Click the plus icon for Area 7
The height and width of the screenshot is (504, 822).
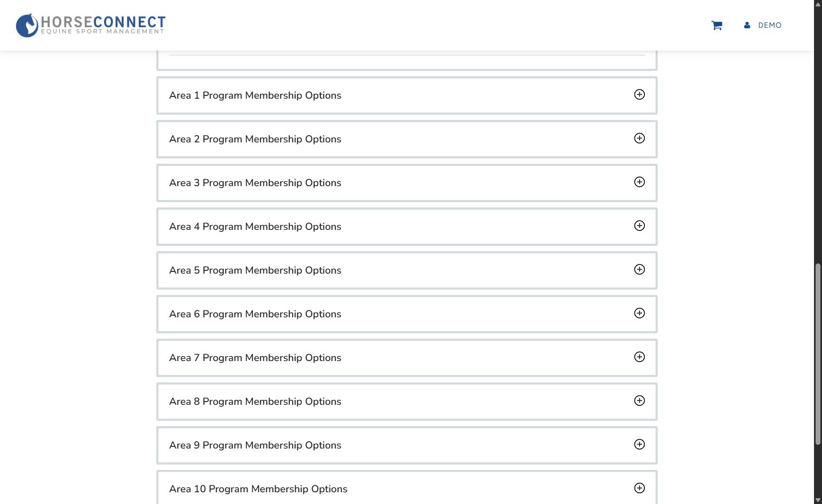pyautogui.click(x=639, y=357)
